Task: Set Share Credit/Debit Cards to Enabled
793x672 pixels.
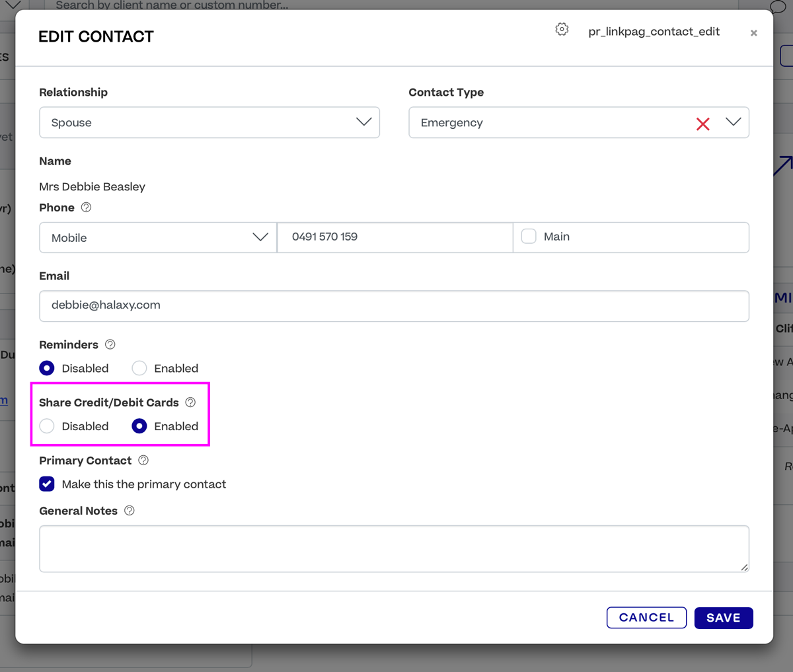Action: tap(139, 426)
